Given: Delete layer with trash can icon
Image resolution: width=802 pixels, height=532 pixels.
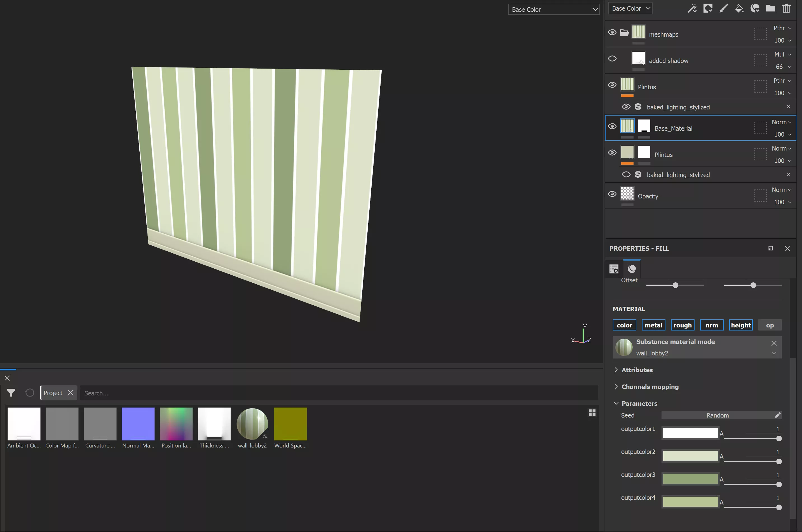Looking at the screenshot, I should [x=786, y=8].
